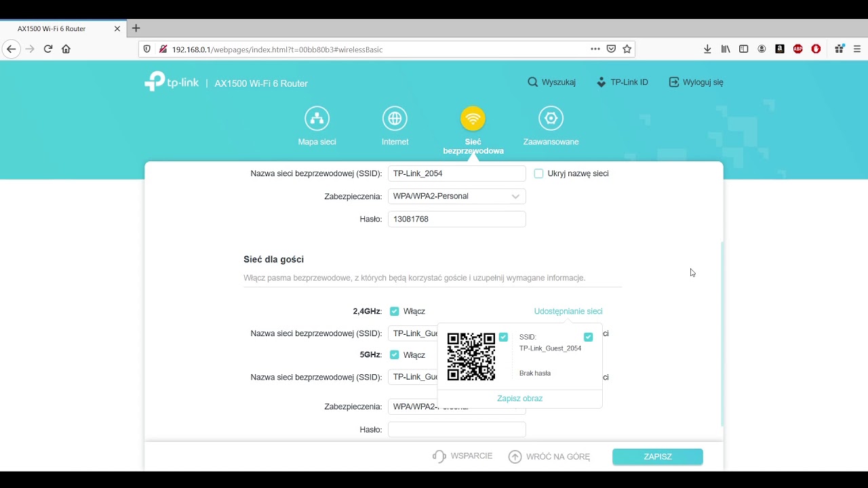868x488 pixels.
Task: Click the Hasło field containing 13081768
Action: [456, 219]
